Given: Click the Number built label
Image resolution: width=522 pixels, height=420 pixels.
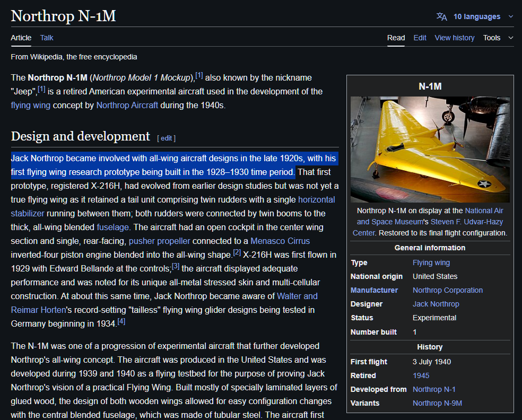Looking at the screenshot, I should pos(373,332).
